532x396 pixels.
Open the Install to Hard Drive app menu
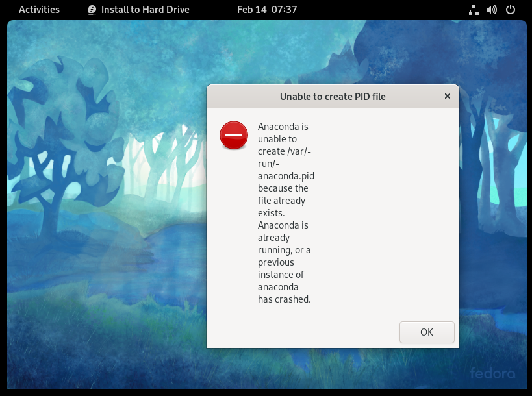pos(138,10)
